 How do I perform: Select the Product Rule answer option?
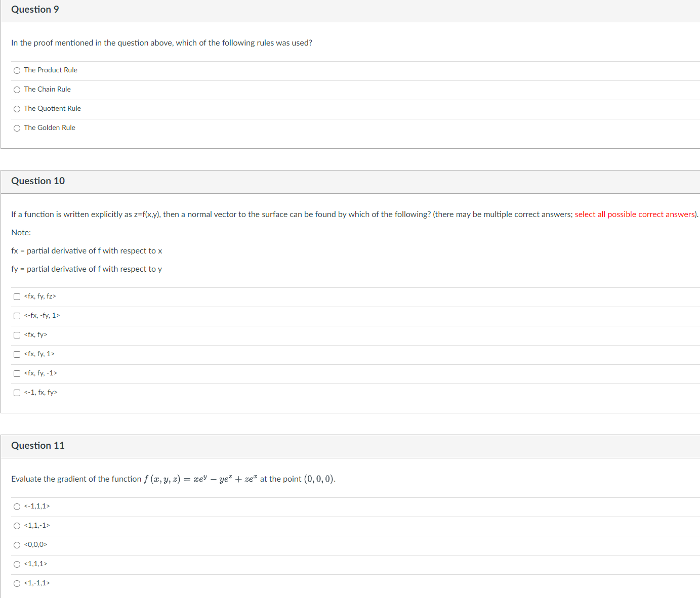[x=17, y=70]
